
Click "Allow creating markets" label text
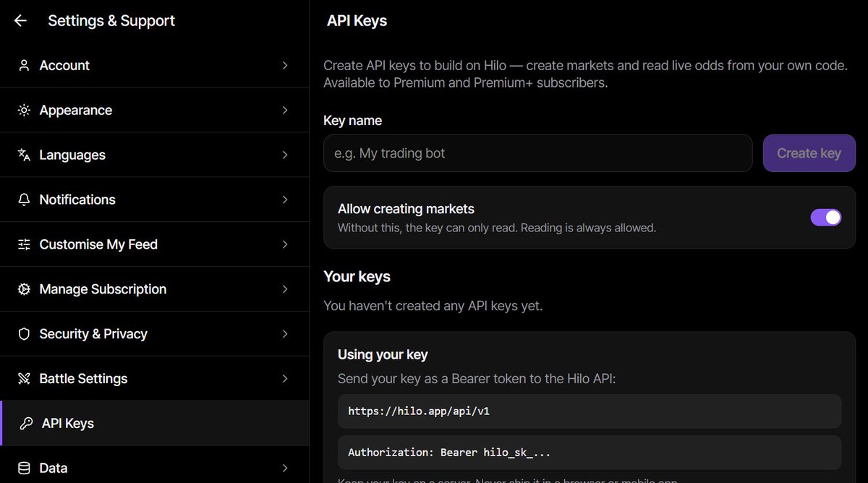coord(406,209)
